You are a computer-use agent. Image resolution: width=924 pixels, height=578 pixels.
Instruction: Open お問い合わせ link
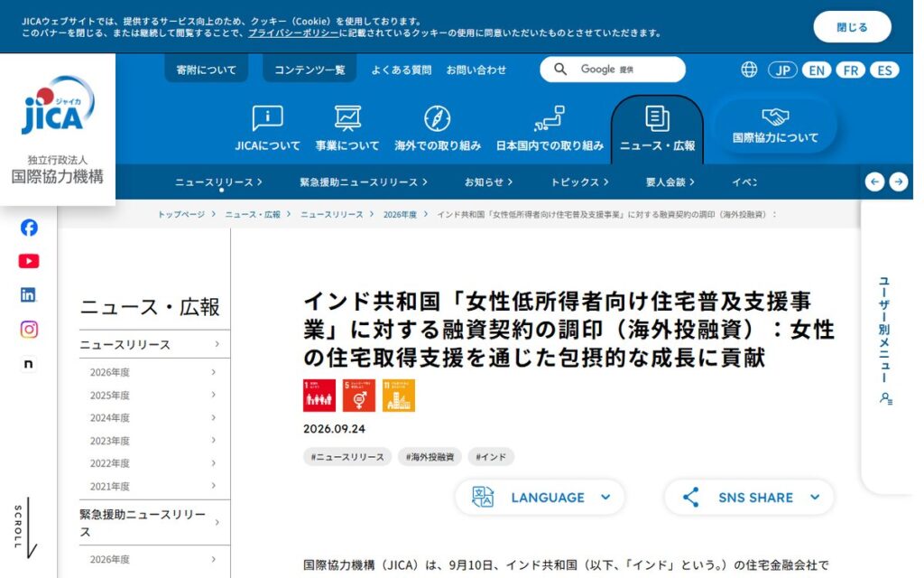click(x=476, y=70)
